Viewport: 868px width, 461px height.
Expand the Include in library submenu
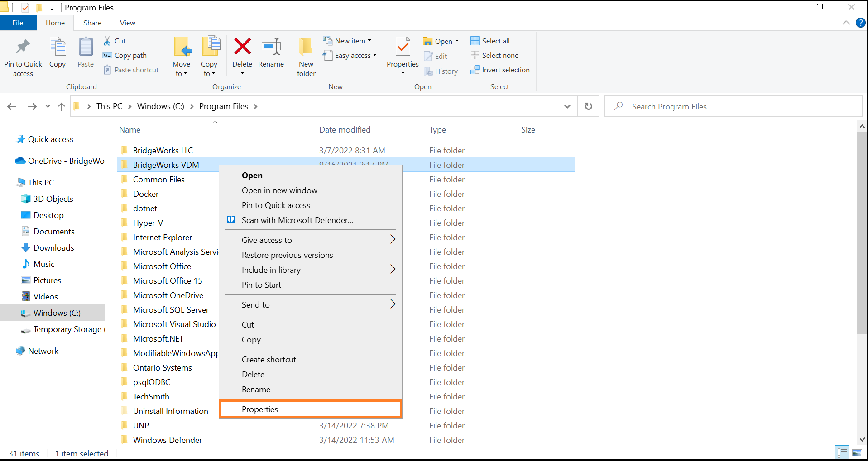311,270
